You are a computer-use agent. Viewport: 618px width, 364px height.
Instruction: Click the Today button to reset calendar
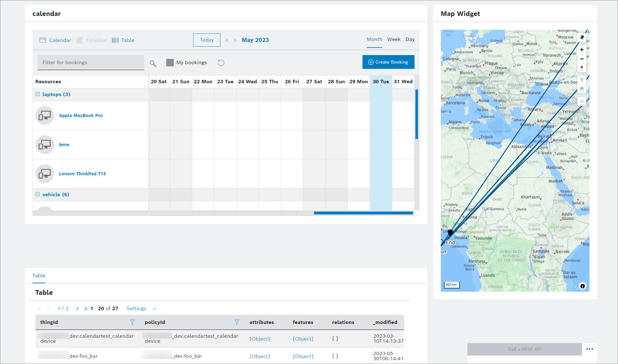click(x=206, y=39)
